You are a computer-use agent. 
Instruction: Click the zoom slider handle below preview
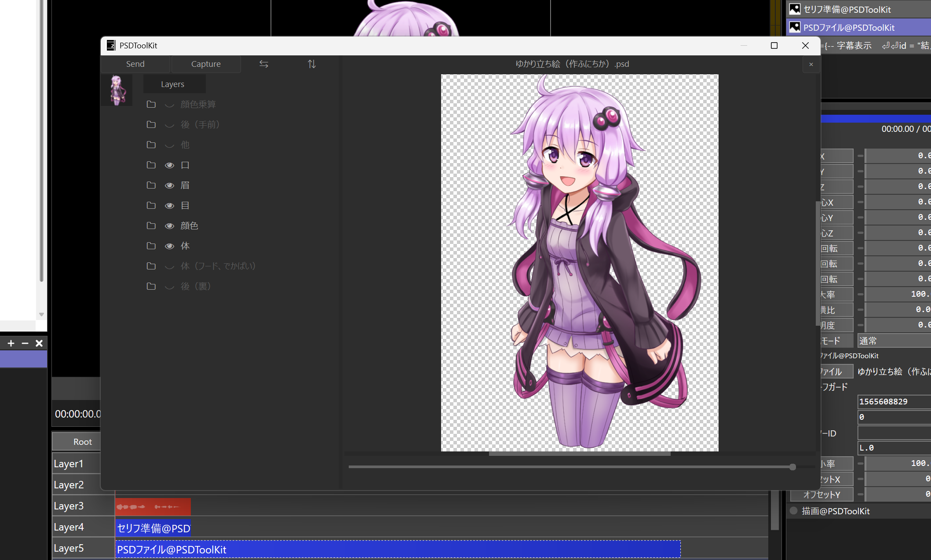[792, 467]
